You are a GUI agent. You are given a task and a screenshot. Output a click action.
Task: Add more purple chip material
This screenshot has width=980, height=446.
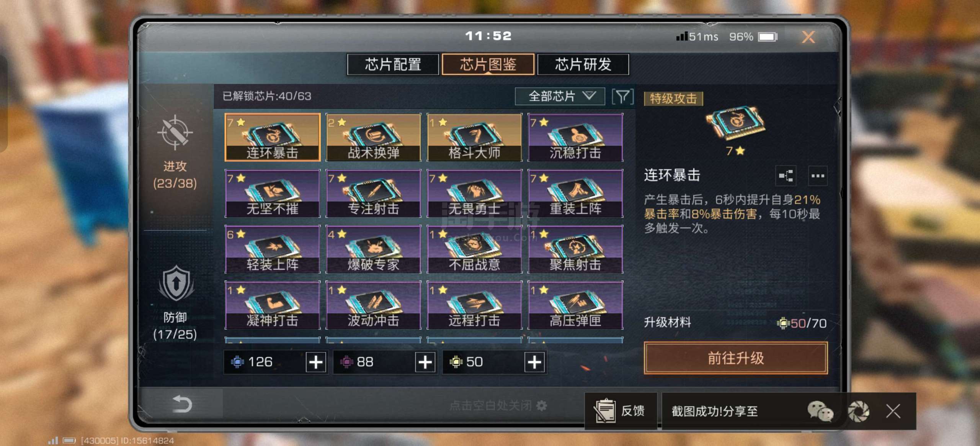[x=425, y=362]
